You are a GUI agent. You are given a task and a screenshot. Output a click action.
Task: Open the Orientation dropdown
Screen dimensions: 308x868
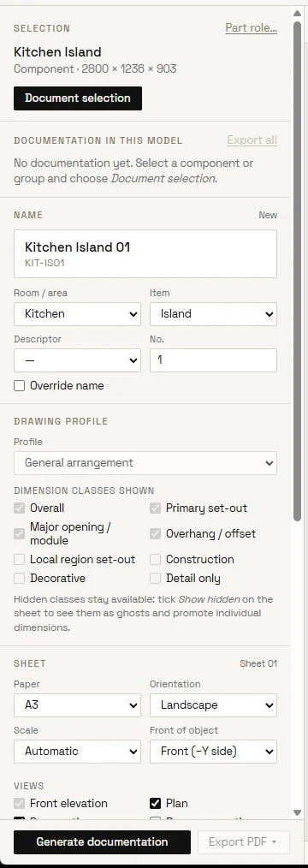click(213, 705)
